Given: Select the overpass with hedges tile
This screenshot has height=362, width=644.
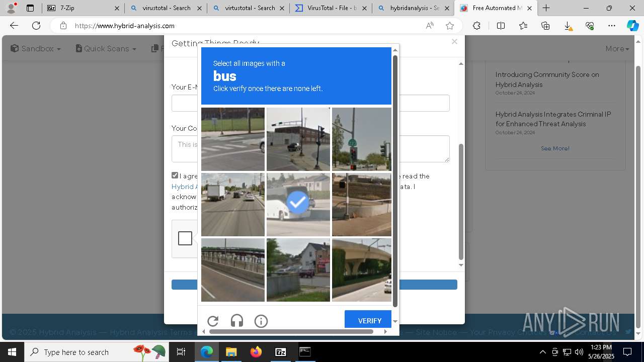Looking at the screenshot, I should coord(362,270).
